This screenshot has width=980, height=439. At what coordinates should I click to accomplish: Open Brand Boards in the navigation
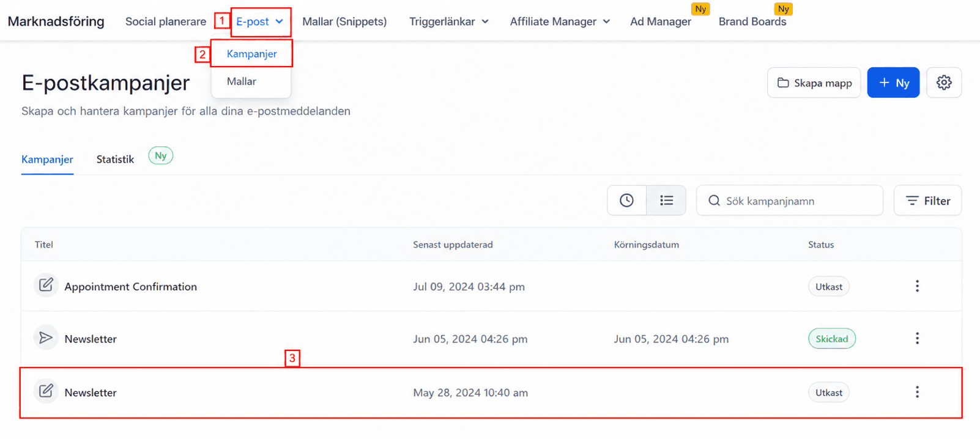click(x=752, y=21)
